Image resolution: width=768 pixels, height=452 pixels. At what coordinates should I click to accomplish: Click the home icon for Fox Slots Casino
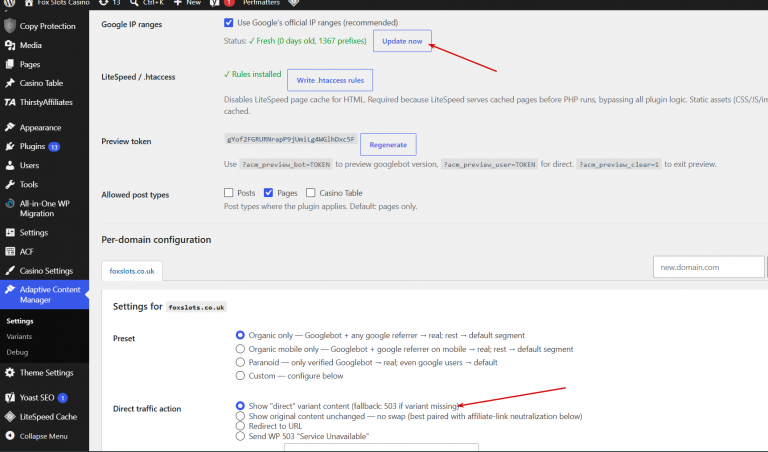29,3
